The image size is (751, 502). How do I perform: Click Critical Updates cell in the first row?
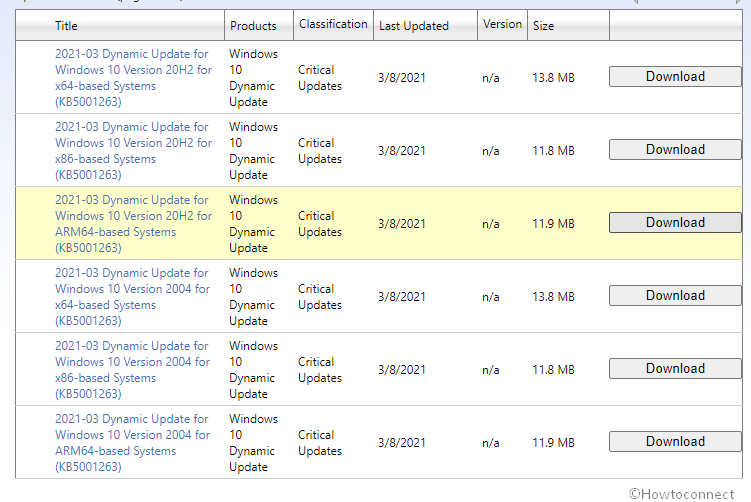[320, 78]
